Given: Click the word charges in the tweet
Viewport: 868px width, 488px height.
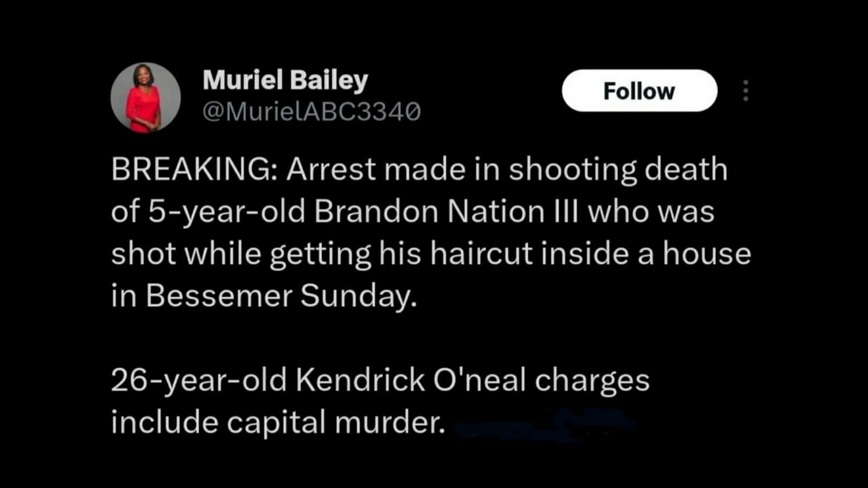Looking at the screenshot, I should coord(592,380).
